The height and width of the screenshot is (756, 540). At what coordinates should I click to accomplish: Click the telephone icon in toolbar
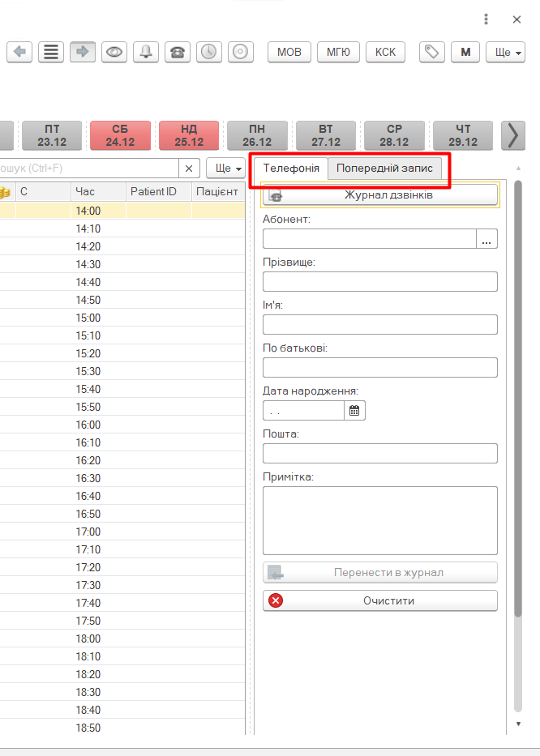point(178,52)
